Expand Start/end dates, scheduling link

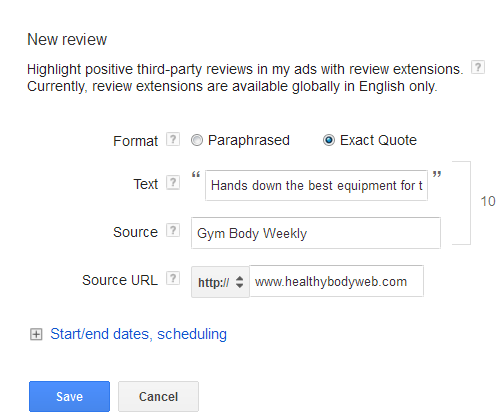point(138,334)
